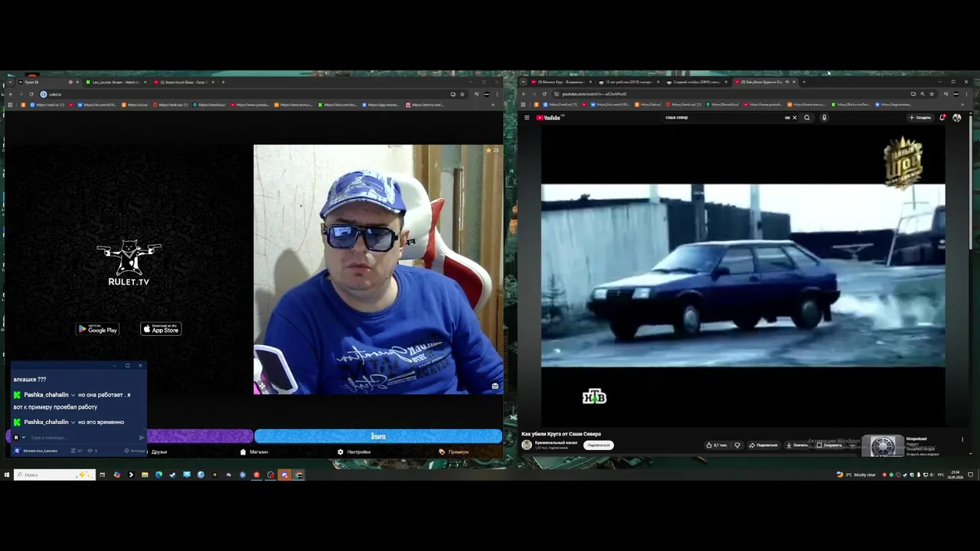Viewport: 980px width, 551px height.
Task: Open the weather widget 'Mostly clear'
Action: [857, 474]
